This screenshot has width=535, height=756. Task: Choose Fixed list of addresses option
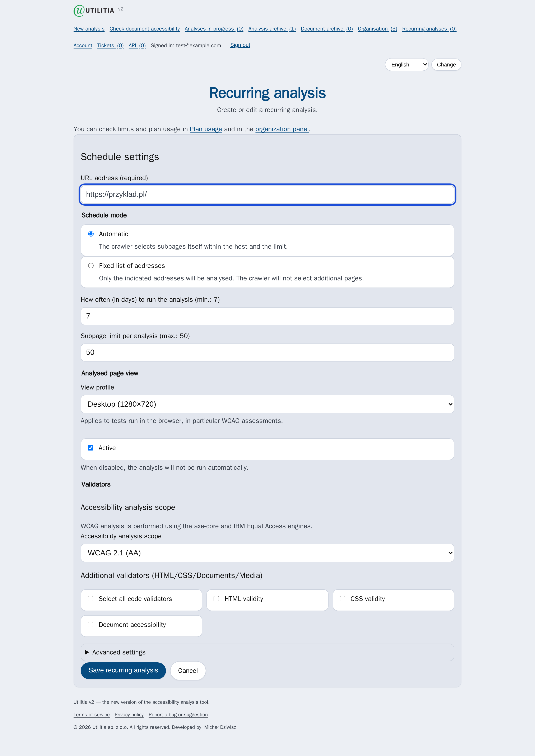pyautogui.click(x=91, y=266)
